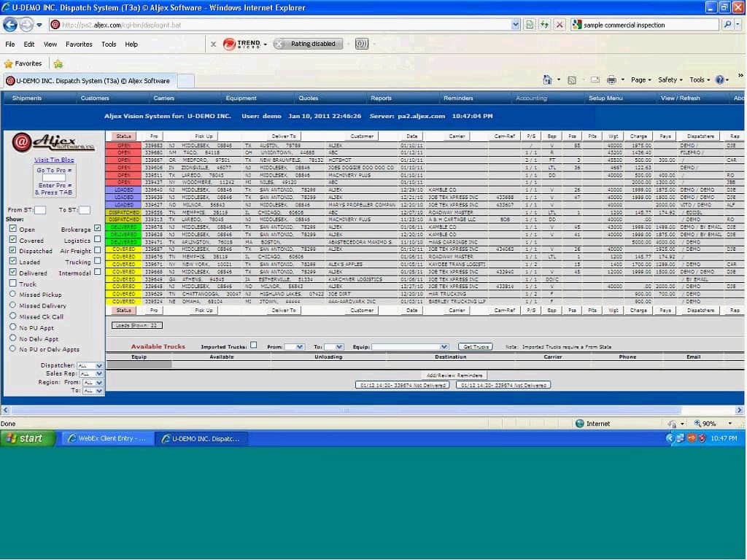Screen dimensions: 747x560
Task: Close the Trend Micro toolbar X
Action: 213,44
